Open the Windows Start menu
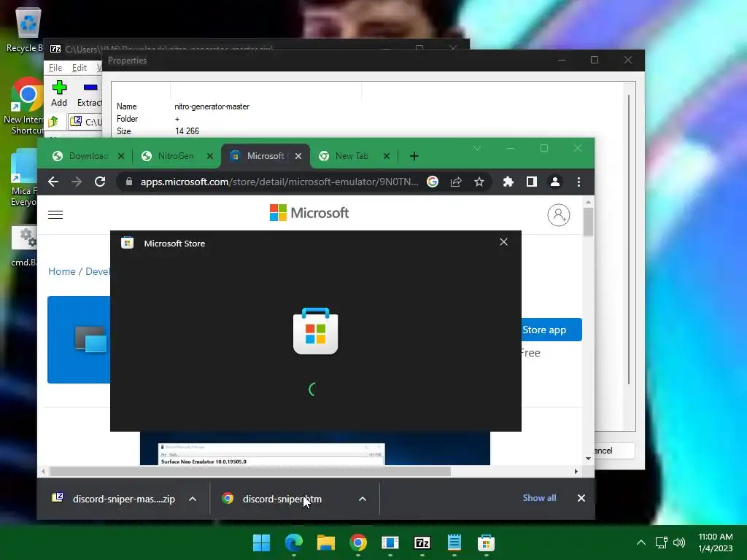The width and height of the screenshot is (747, 560). coord(262,542)
